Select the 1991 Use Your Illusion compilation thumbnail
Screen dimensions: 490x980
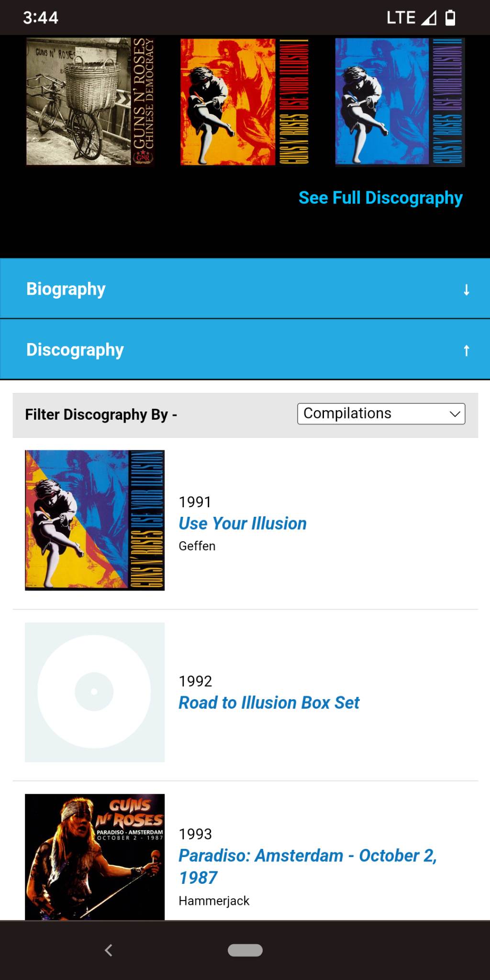pyautogui.click(x=95, y=520)
